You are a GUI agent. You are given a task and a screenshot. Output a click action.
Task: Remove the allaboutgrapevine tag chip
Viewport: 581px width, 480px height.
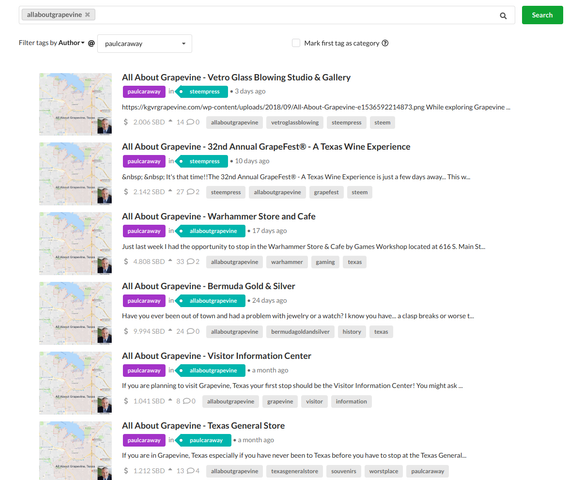pyautogui.click(x=87, y=15)
